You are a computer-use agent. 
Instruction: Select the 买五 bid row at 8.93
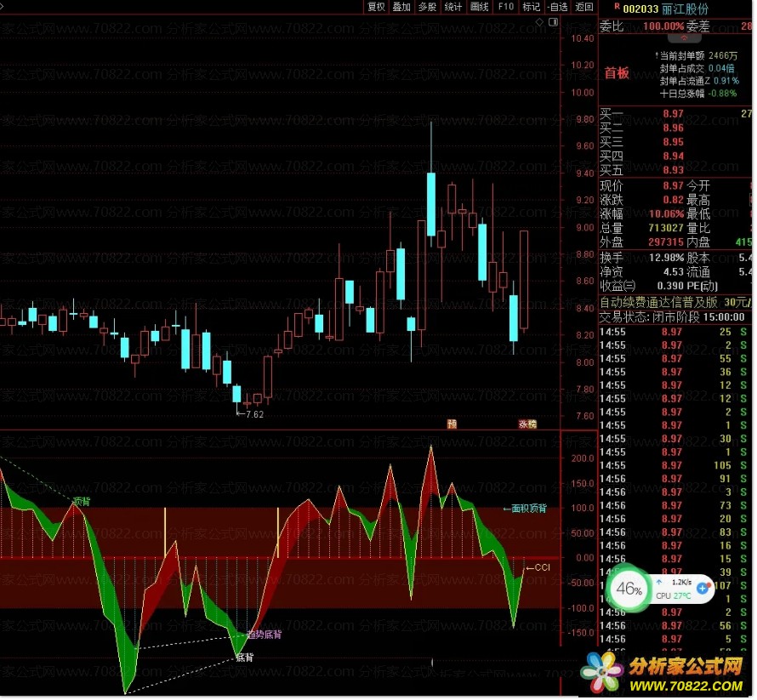pos(676,170)
